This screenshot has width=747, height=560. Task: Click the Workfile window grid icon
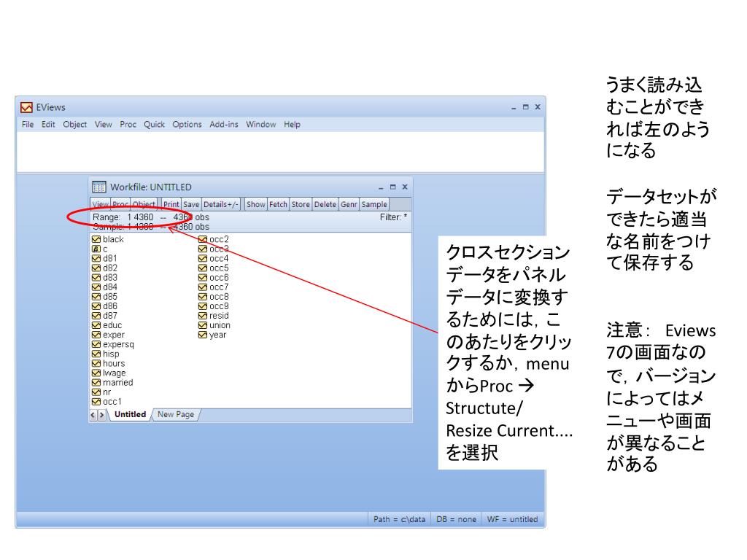pyautogui.click(x=98, y=187)
